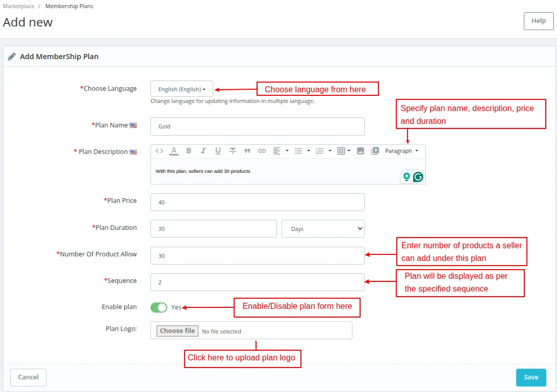
Task: Click the 'Change language for updating information' hint
Action: click(x=232, y=101)
